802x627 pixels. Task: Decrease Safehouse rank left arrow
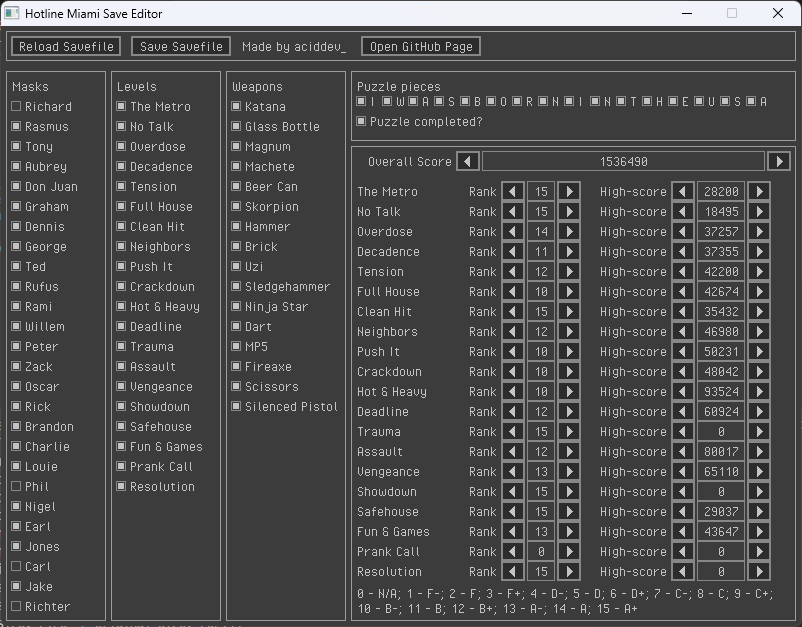pyautogui.click(x=513, y=511)
